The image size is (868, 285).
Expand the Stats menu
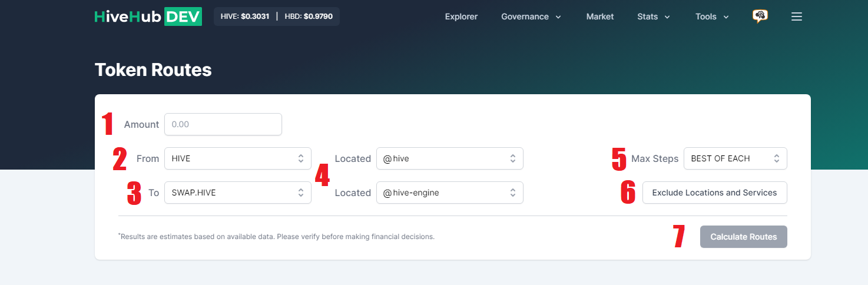click(654, 16)
